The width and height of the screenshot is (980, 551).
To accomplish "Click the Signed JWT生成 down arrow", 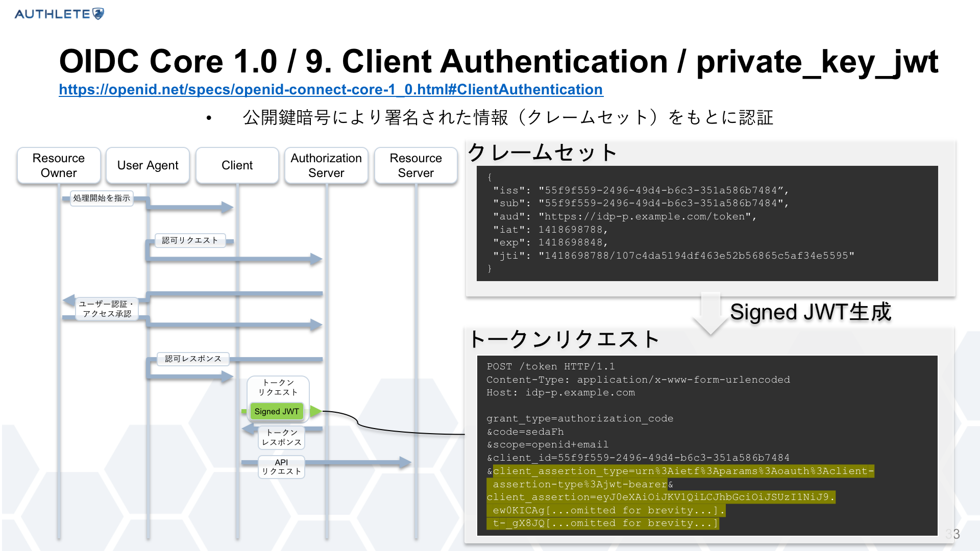I will click(710, 313).
